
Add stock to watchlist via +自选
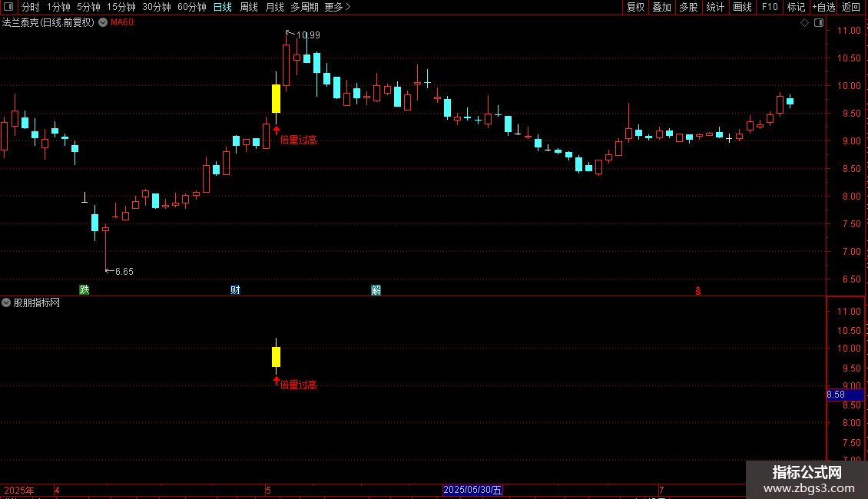click(823, 7)
